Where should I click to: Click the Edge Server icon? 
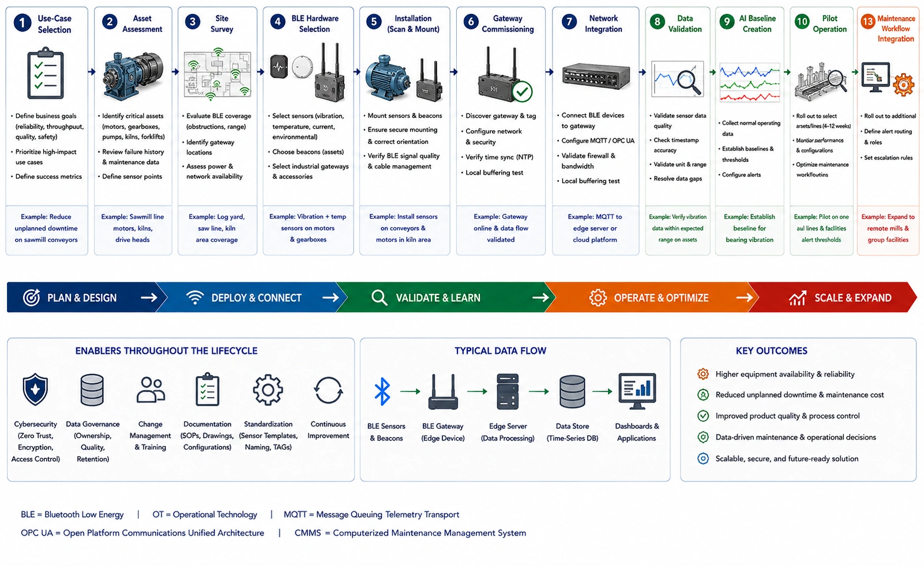[508, 391]
